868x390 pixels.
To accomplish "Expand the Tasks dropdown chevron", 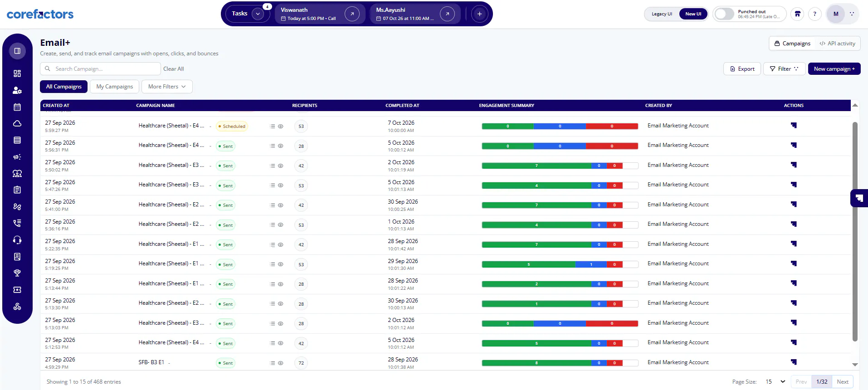I will click(258, 14).
